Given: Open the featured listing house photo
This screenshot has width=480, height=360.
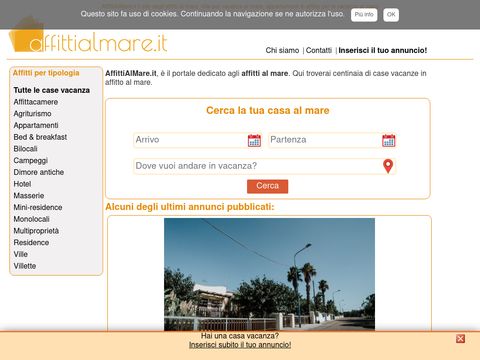Looking at the screenshot, I should coord(269,274).
